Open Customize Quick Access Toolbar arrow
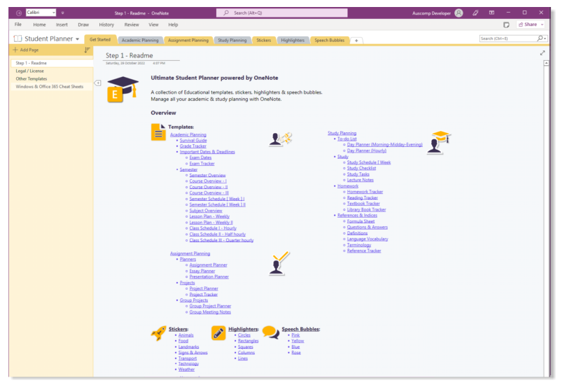The image size is (574, 392). click(x=62, y=13)
